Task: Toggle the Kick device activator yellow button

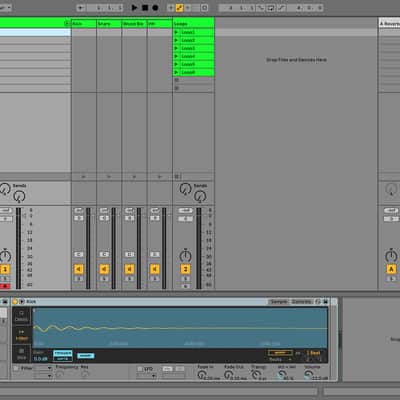Action: click(15, 302)
